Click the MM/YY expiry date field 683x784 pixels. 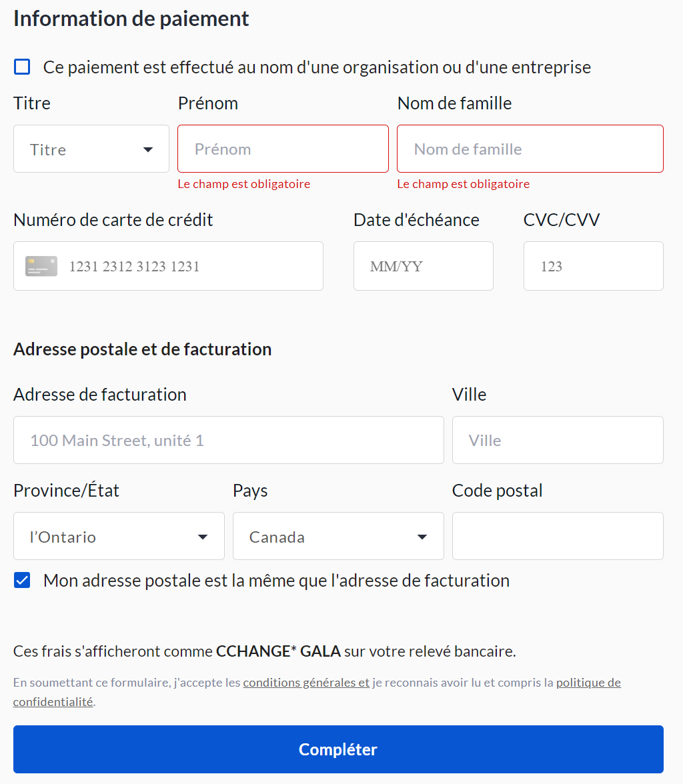[x=423, y=267]
